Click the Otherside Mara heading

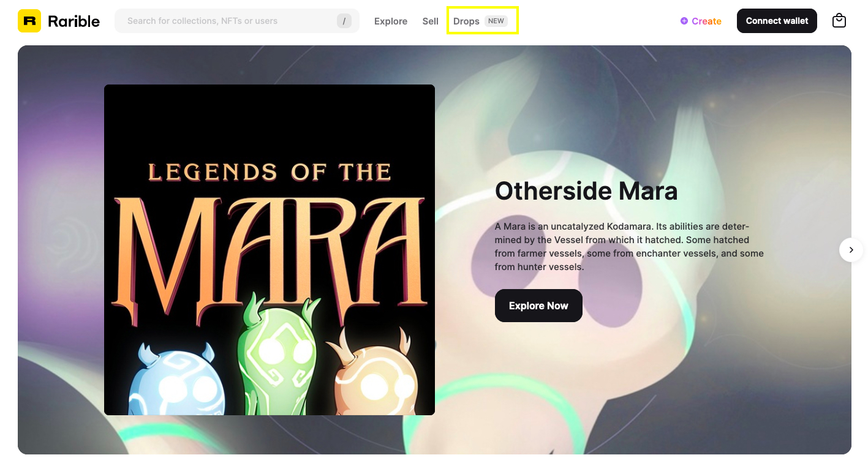point(586,191)
